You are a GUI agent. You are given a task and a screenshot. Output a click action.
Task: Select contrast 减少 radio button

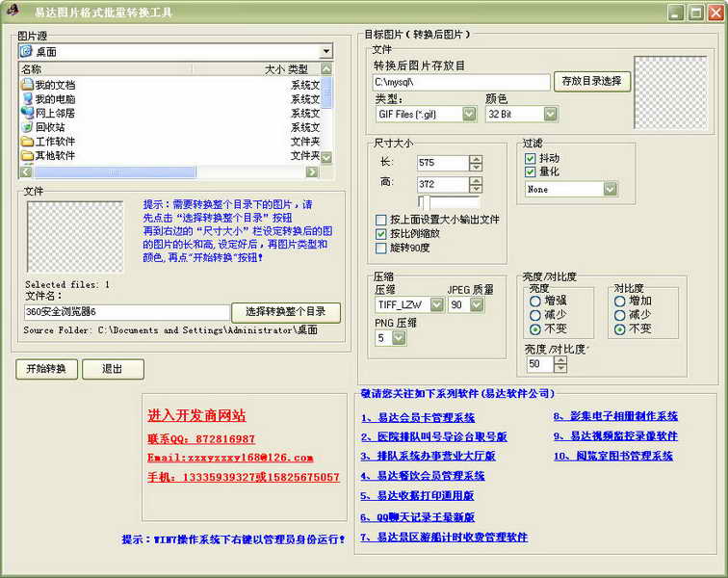(x=619, y=315)
